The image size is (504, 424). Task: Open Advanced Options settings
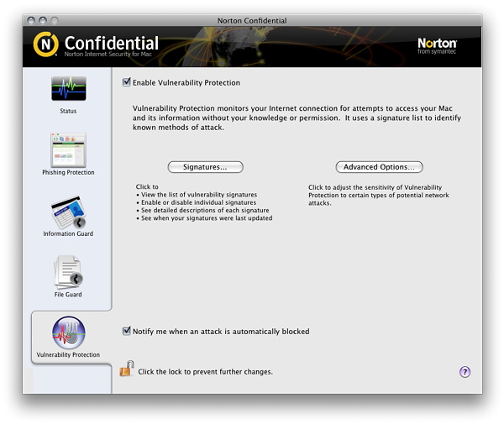(x=379, y=167)
